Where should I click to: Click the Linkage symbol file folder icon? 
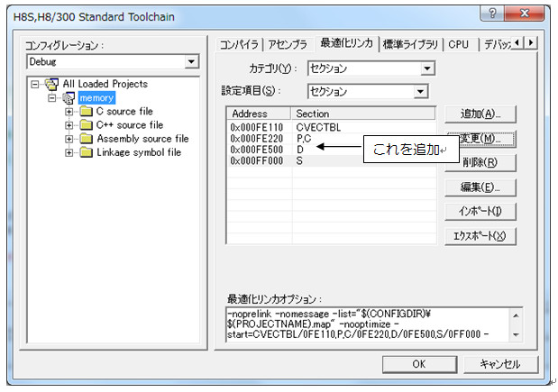(86, 152)
